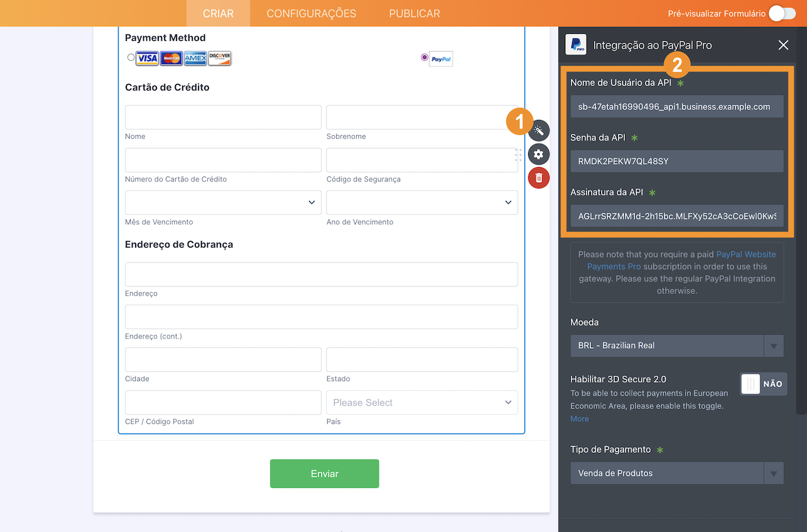Select the credit card radio button
The image size is (807, 532).
[x=131, y=57]
